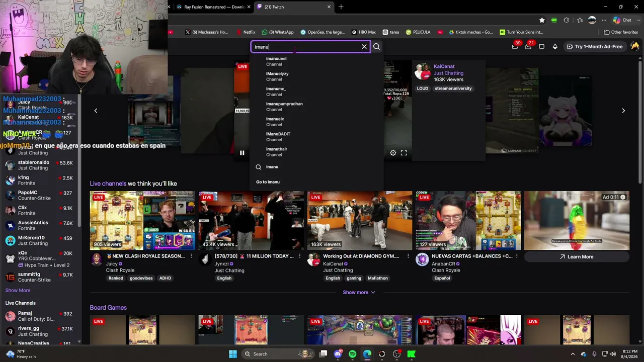Open summit1g channel in the sidebar
644x362 pixels.
(x=40, y=277)
